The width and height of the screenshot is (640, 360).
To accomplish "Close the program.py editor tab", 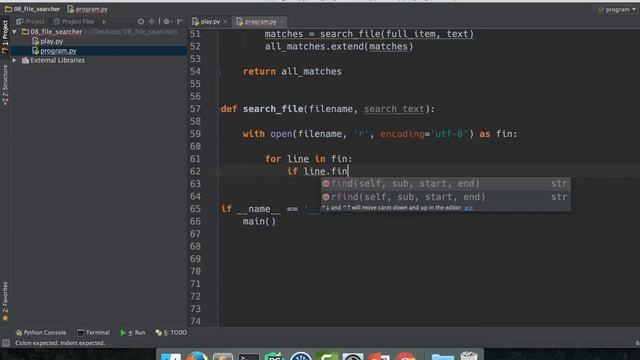I will (x=282, y=21).
